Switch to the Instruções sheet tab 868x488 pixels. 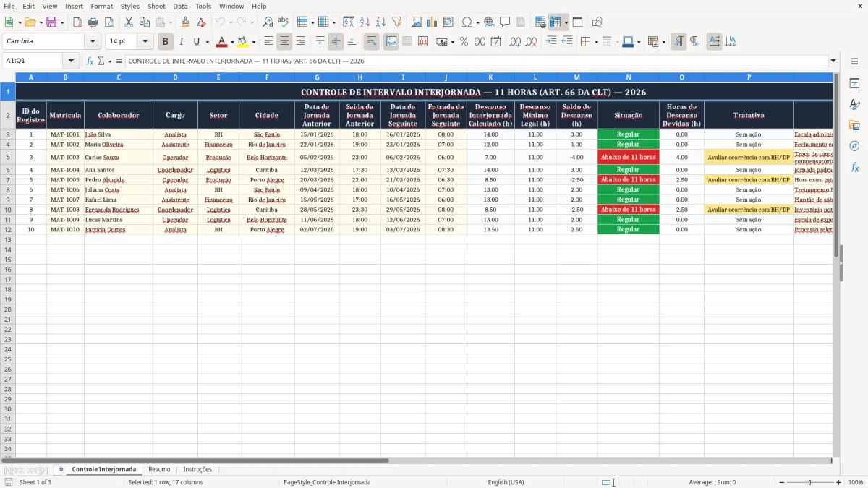click(x=197, y=469)
